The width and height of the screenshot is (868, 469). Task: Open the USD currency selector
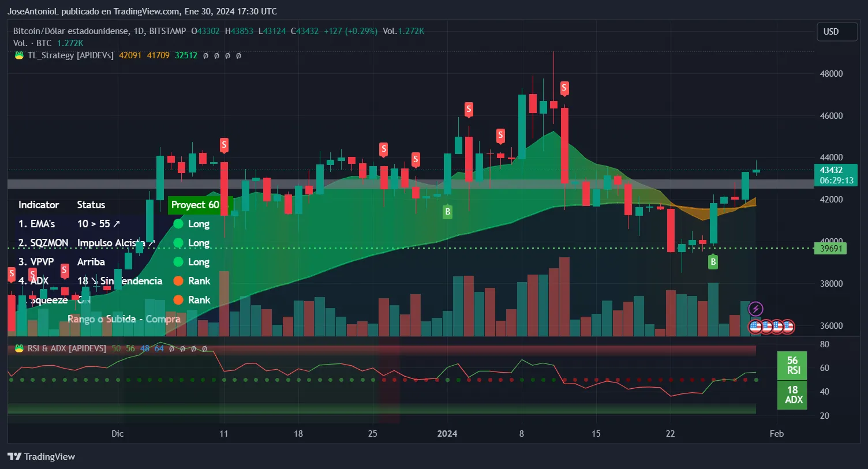click(x=837, y=32)
